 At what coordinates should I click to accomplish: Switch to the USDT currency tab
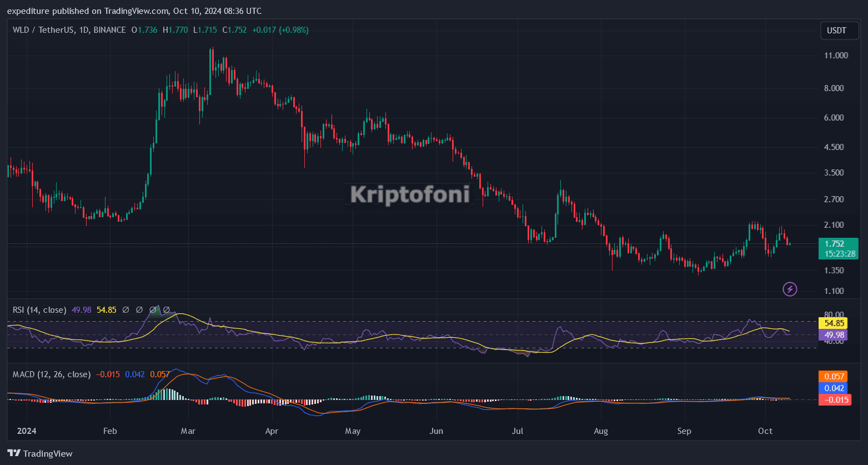(839, 31)
